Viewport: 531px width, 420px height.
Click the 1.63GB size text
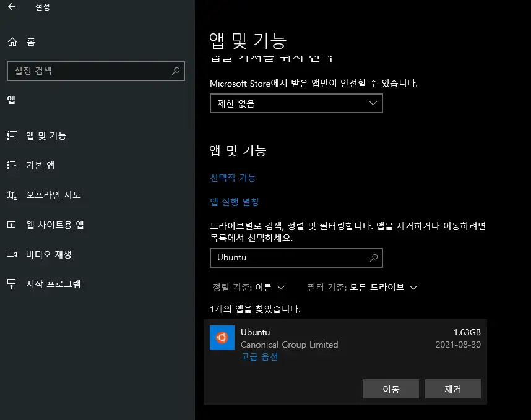point(467,332)
